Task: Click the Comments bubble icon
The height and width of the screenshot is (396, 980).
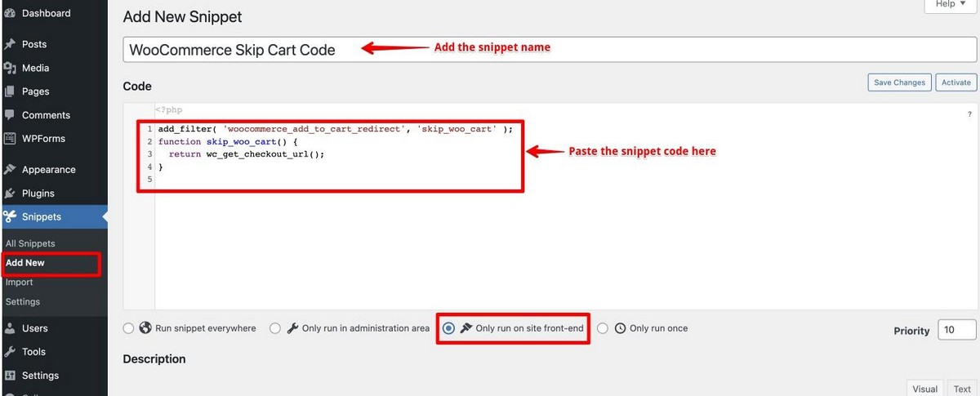Action: pyautogui.click(x=10, y=115)
